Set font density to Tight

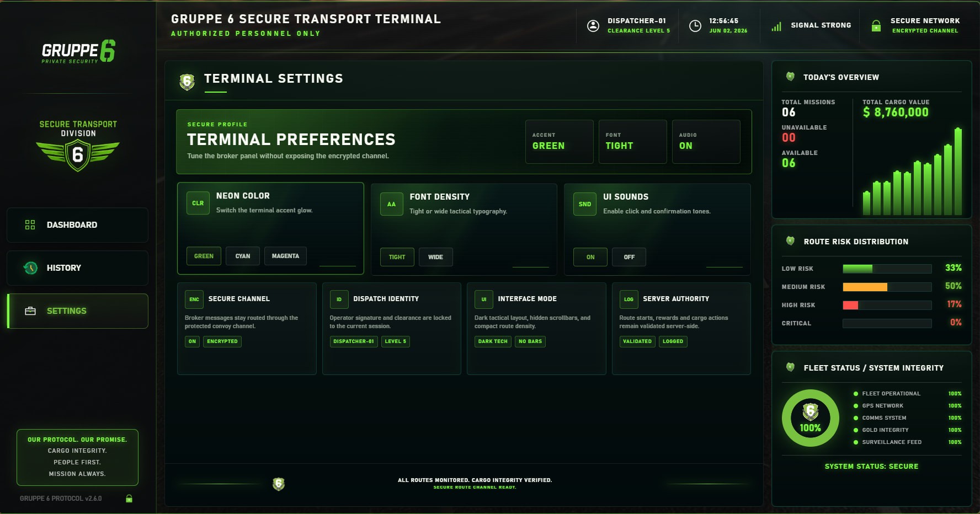pyautogui.click(x=397, y=257)
